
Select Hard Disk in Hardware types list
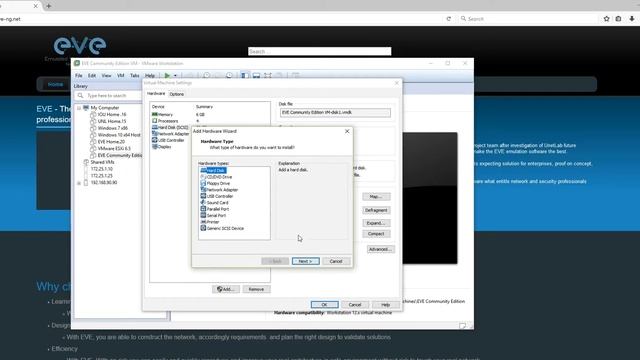(213, 171)
